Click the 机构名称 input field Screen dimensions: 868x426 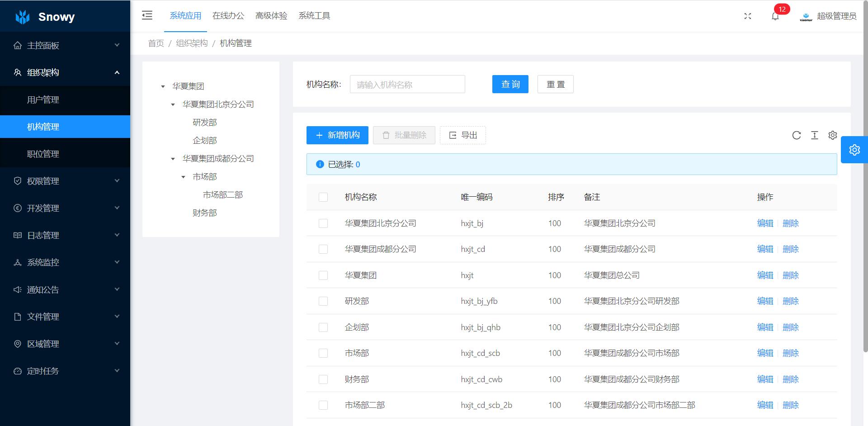click(407, 84)
